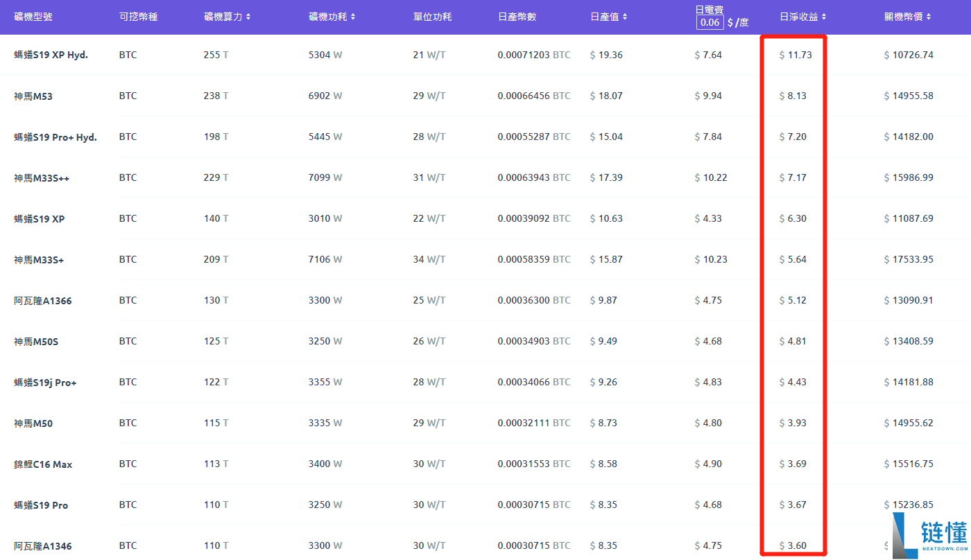Viewport: 971px width, 560px height.
Task: Open the 神馬M33S++ miner entry
Action: coord(42,178)
